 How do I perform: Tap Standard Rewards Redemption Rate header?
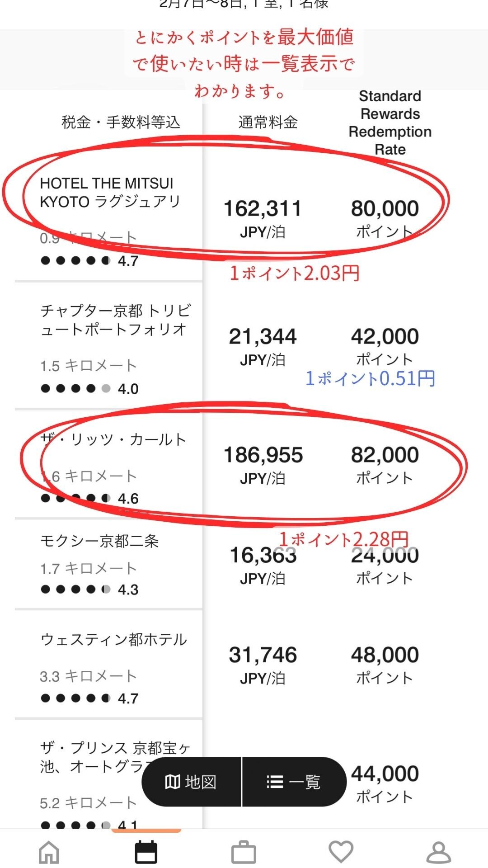[x=390, y=123]
